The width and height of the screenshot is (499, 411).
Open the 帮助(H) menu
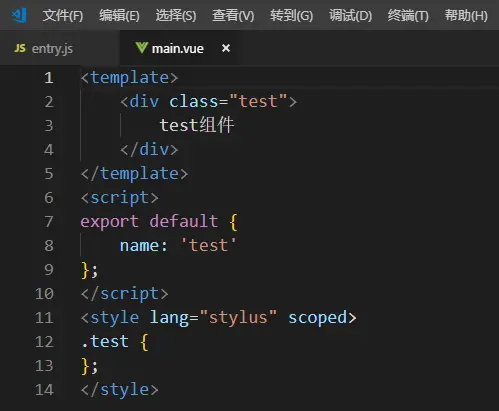point(466,15)
